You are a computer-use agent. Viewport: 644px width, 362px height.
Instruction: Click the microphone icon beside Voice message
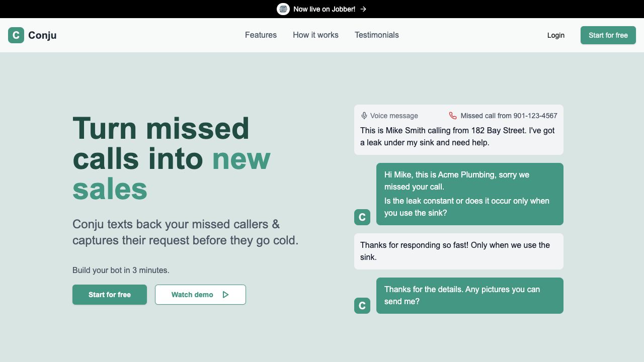[364, 116]
